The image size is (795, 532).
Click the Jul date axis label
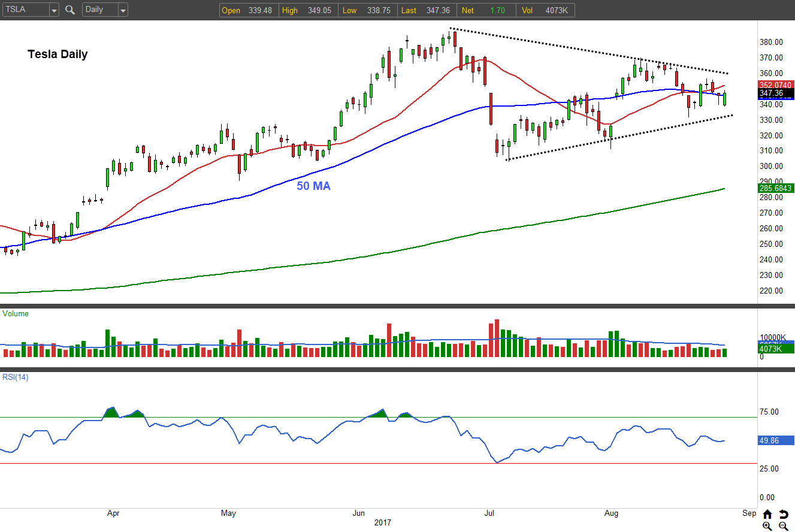click(489, 513)
